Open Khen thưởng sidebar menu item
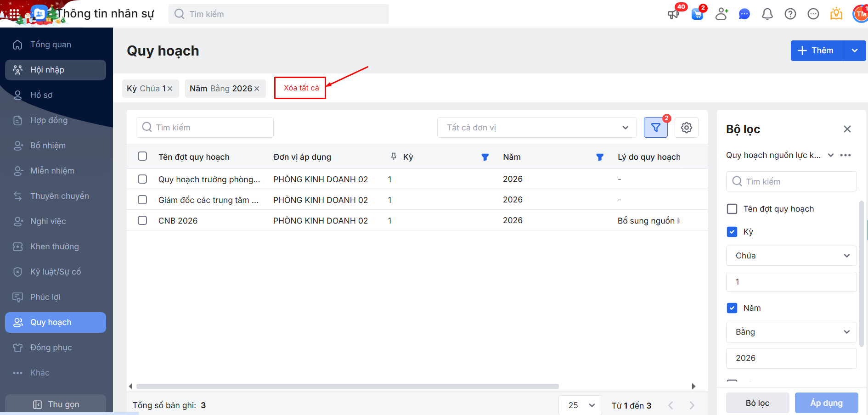The height and width of the screenshot is (415, 868). tap(54, 247)
